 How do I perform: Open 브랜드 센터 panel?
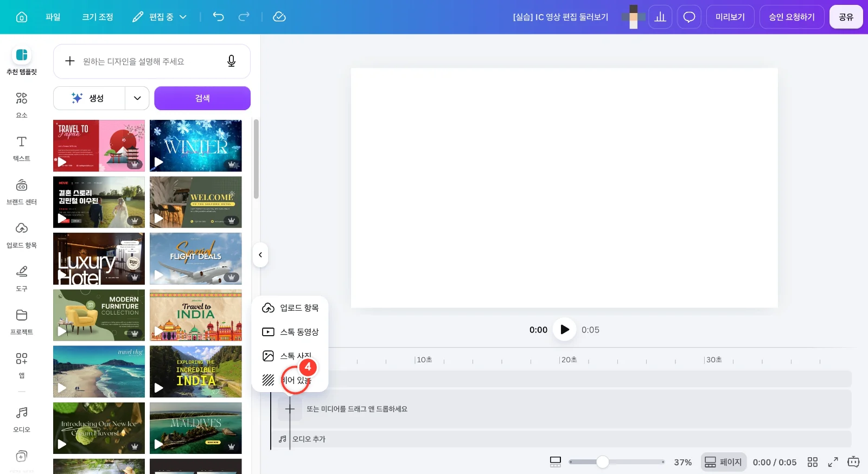coord(22,191)
